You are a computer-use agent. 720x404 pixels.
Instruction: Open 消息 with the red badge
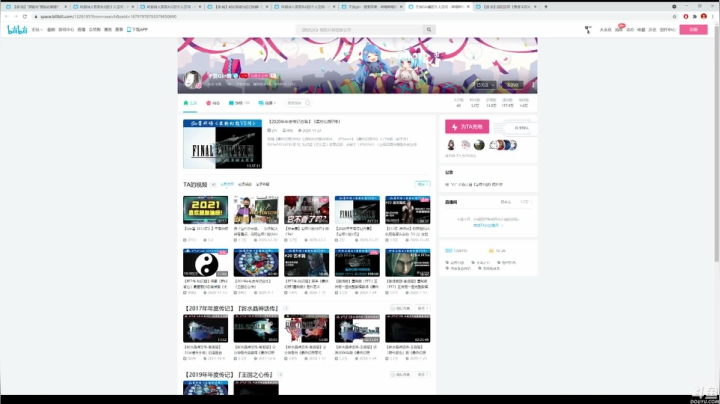pyautogui.click(x=619, y=30)
